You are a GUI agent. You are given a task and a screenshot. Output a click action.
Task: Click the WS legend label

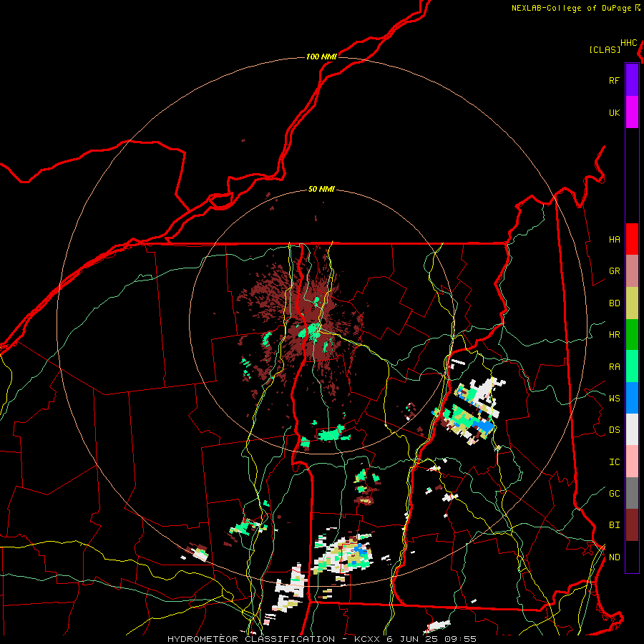click(614, 399)
